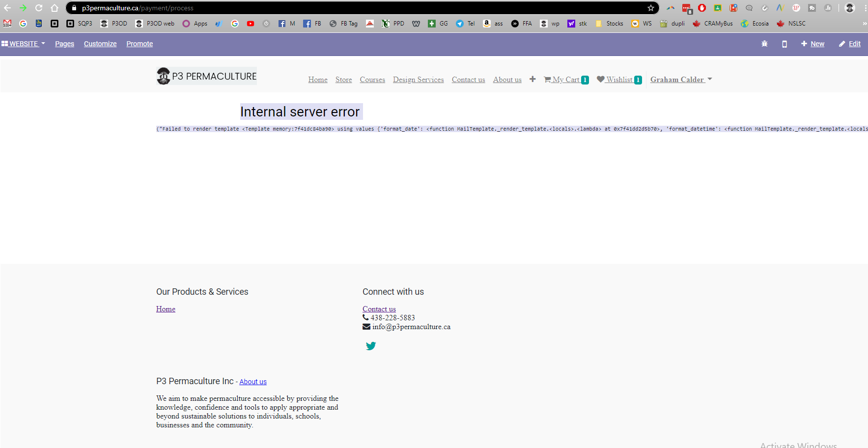Click the phone icon beside 438-228-5883
Viewport: 868px width, 448px height.
tap(365, 317)
